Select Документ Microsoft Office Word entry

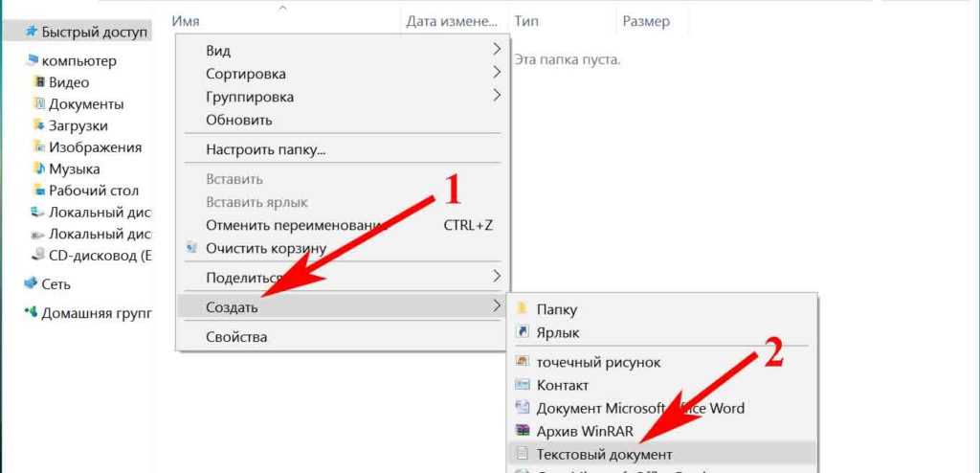click(640, 408)
